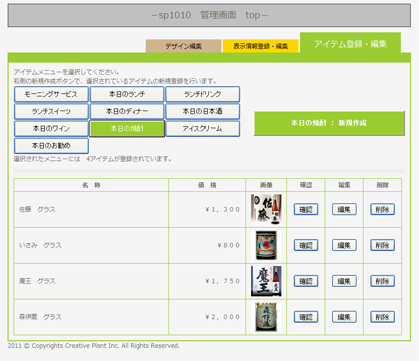Click the sp1010 管理画面 top header banner

(x=209, y=15)
